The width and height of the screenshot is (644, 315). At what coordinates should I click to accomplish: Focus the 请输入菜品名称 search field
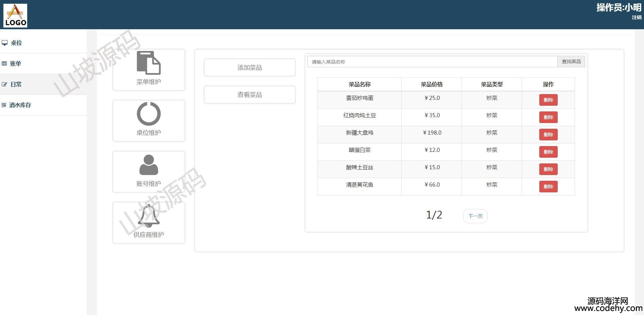[432, 62]
